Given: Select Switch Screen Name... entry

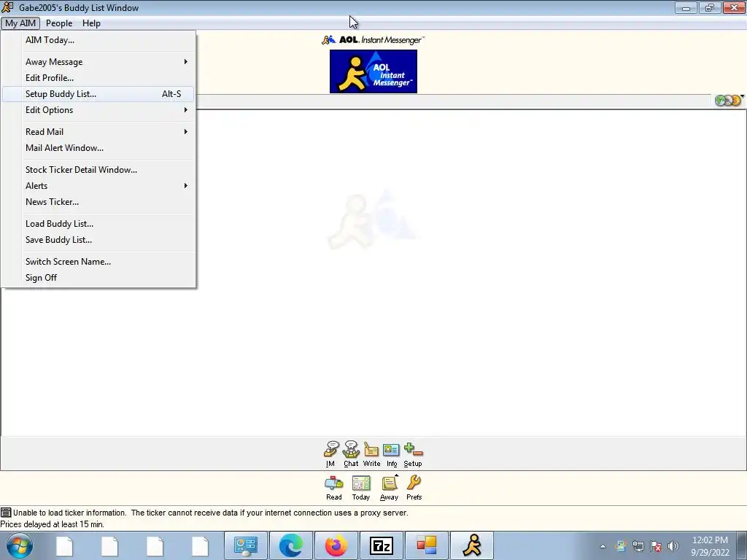Looking at the screenshot, I should [x=98, y=262].
